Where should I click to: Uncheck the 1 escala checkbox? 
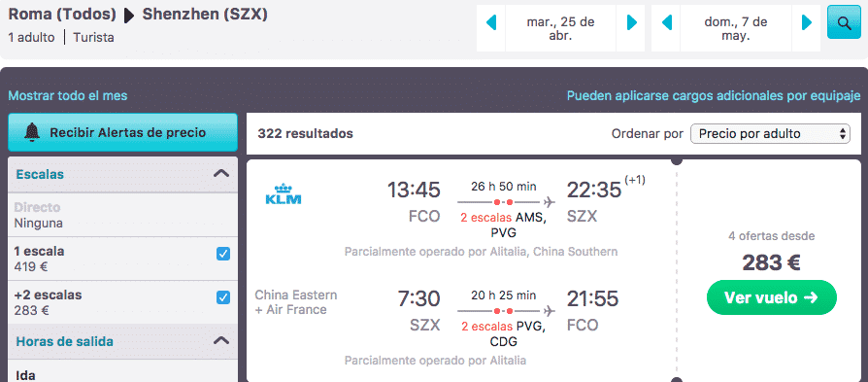tap(223, 254)
